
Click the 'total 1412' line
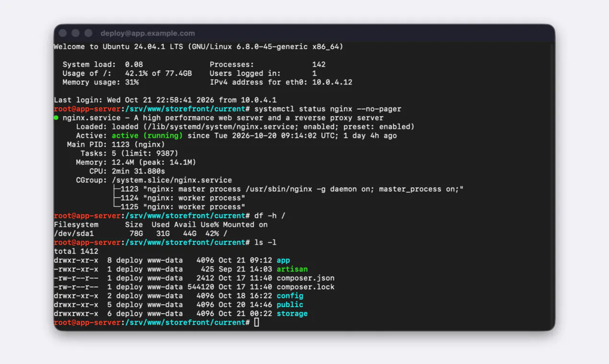point(76,251)
